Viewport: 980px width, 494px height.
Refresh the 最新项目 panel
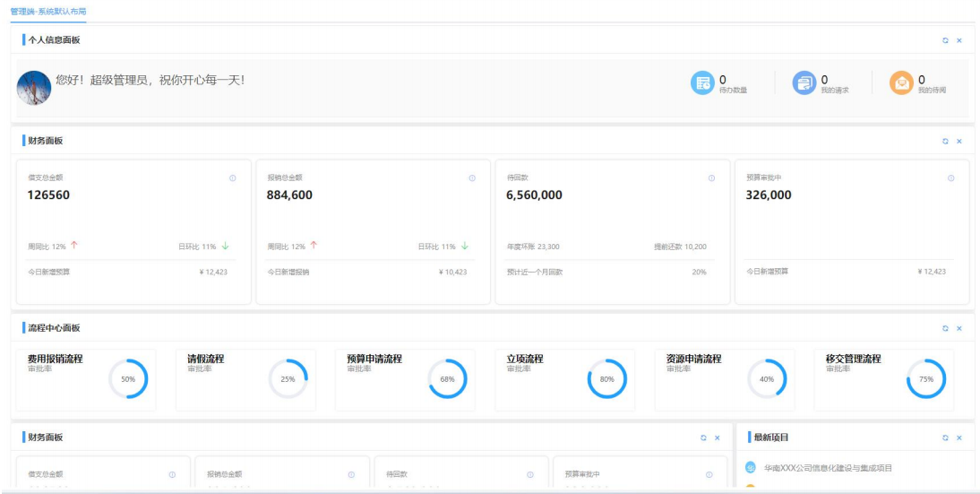click(x=945, y=438)
